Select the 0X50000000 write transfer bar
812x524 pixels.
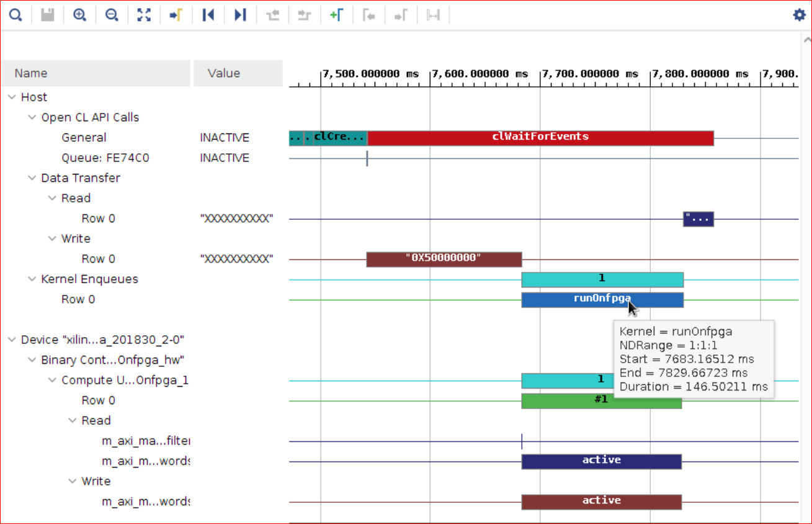(444, 259)
